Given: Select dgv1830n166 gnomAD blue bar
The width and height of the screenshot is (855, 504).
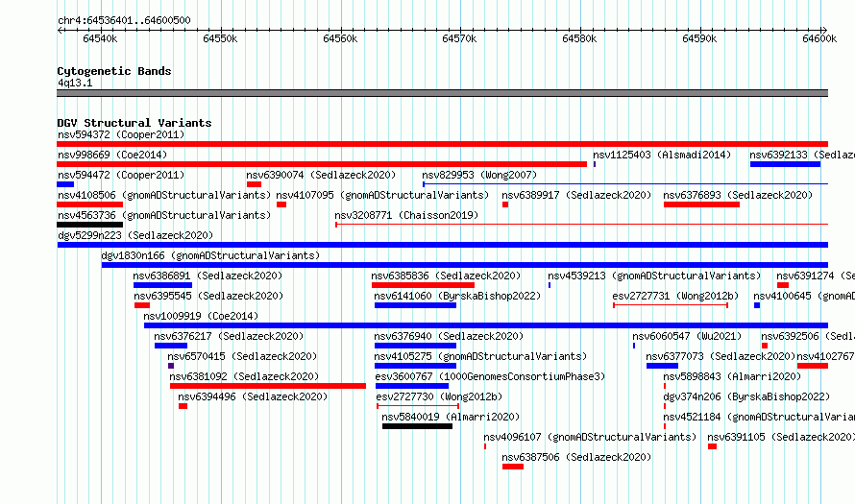Looking at the screenshot, I should [465, 265].
